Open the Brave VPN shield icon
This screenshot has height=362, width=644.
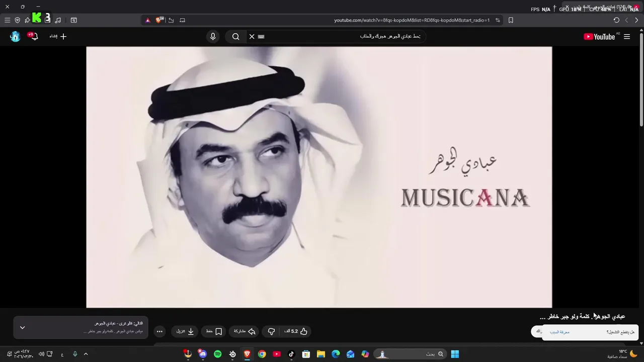[x=18, y=20]
